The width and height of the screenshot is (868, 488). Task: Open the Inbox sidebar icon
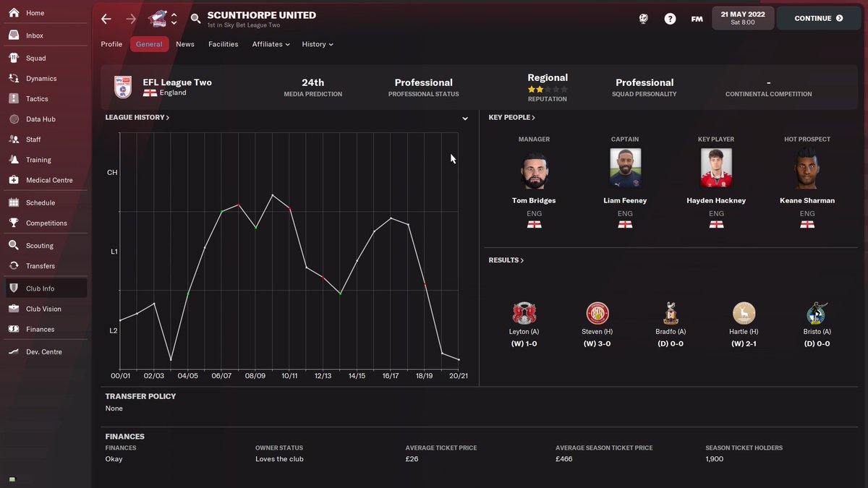click(x=14, y=35)
